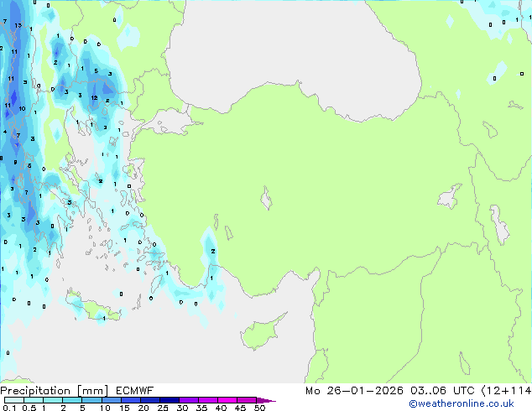Viewport: 532px width, 411px height.
Task: Click the legend value '45'
Action: [x=240, y=408]
